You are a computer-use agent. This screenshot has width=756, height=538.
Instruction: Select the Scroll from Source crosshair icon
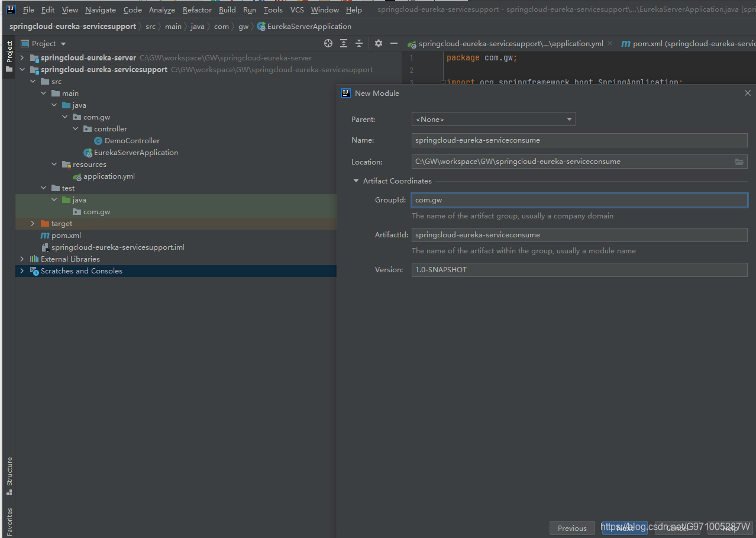pos(328,43)
